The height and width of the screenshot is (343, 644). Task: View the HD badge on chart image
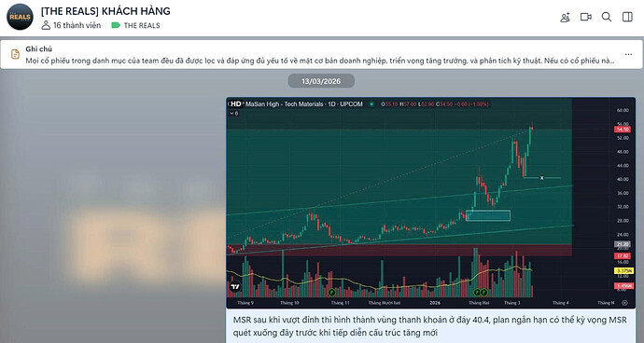click(x=236, y=103)
